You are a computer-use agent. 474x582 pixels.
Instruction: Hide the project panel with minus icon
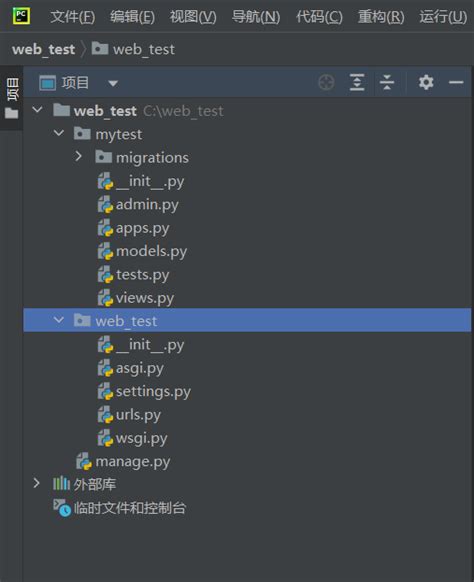click(456, 82)
